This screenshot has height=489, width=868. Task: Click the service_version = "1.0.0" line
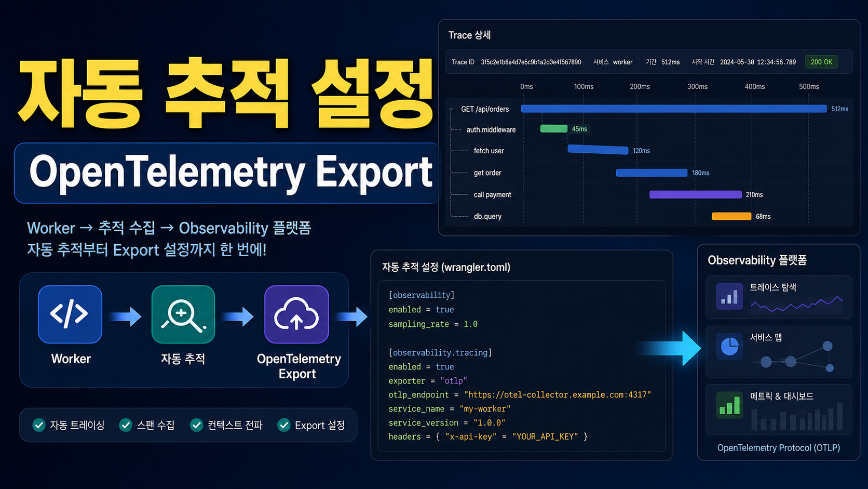tap(447, 423)
